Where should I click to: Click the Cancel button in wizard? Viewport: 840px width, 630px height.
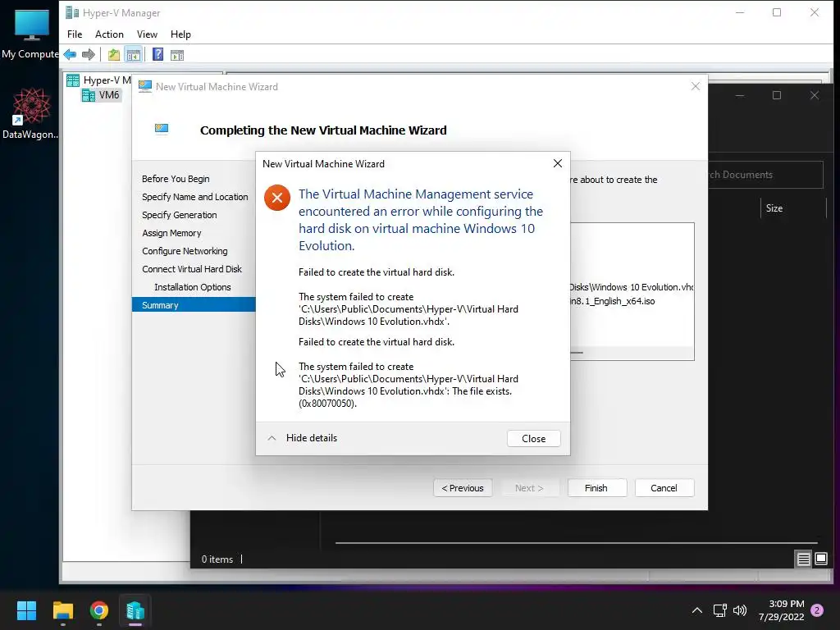[664, 488]
